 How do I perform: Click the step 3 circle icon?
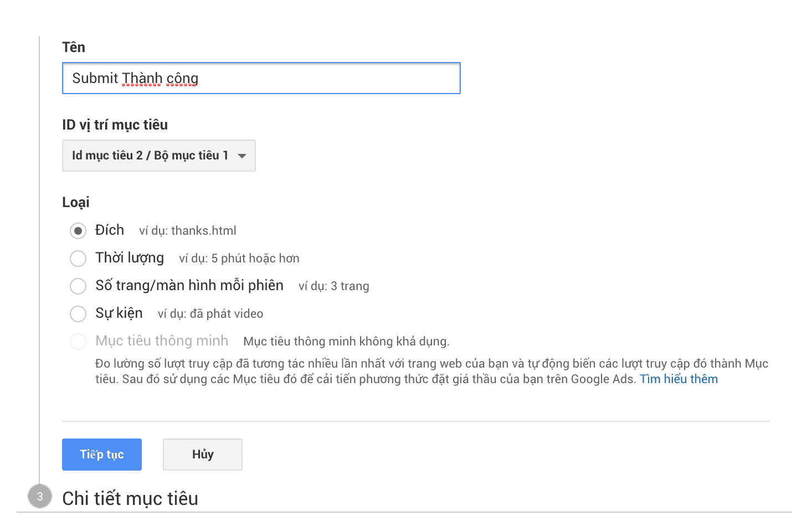tap(40, 497)
